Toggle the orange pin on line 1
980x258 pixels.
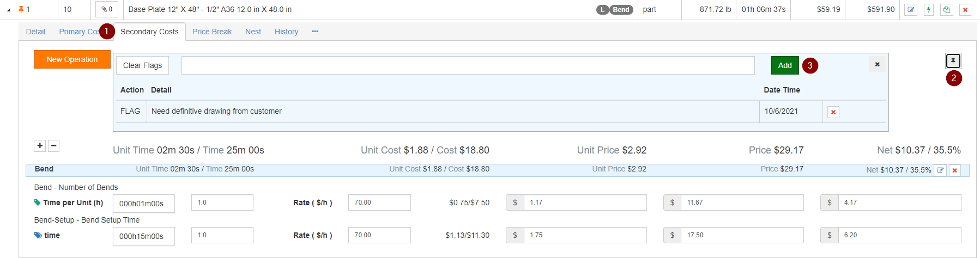(x=21, y=9)
